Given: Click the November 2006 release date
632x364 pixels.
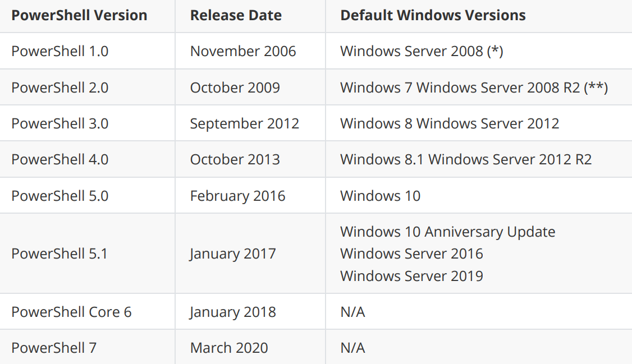Looking at the screenshot, I should click(243, 51).
